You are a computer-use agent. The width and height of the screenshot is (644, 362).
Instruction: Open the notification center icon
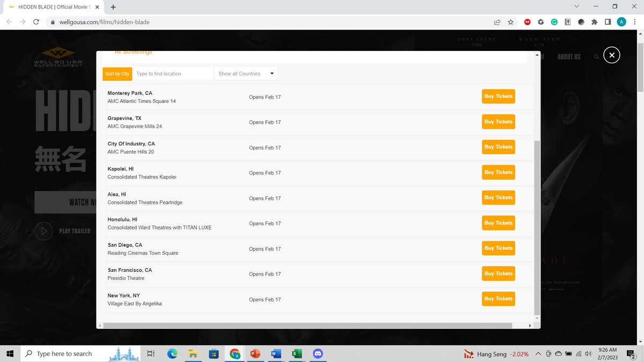[631, 354]
